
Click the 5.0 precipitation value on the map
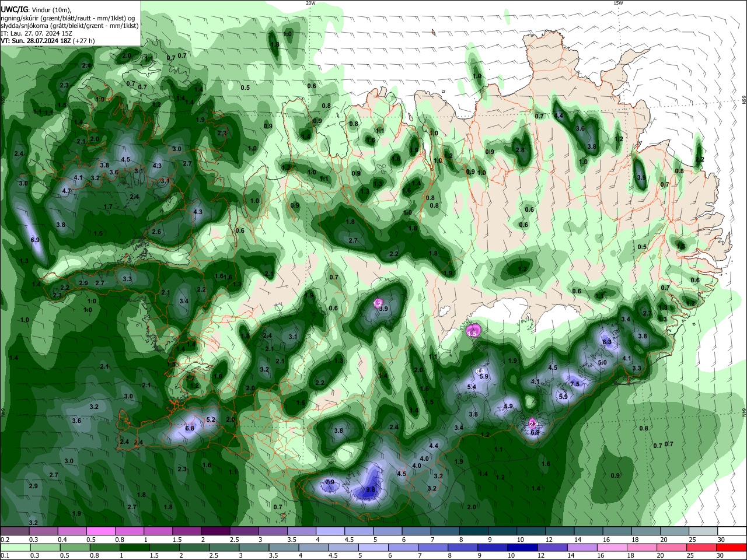(x=603, y=362)
